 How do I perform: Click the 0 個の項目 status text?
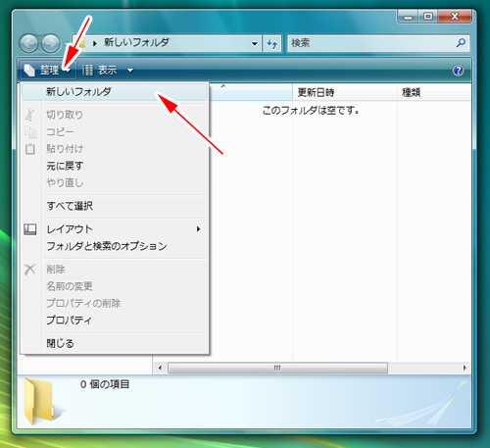click(105, 384)
